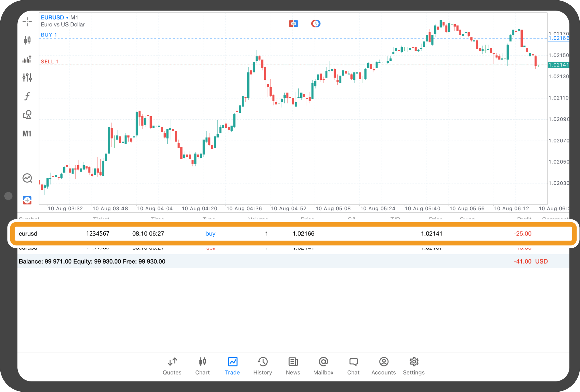Screen dimensions: 580x392
Task: Open the indicators function icon
Action: coord(27,96)
